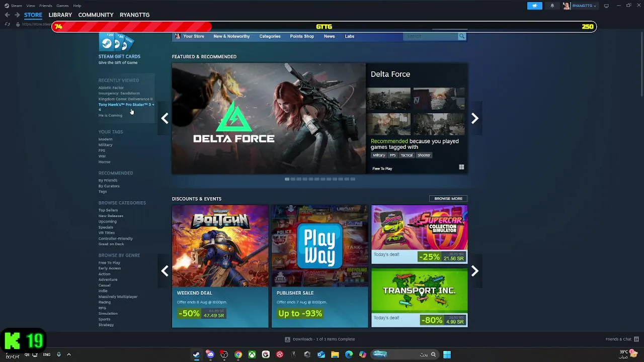The image size is (644, 362).
Task: Click the Steam Gift Cards promo
Action: coord(119,49)
